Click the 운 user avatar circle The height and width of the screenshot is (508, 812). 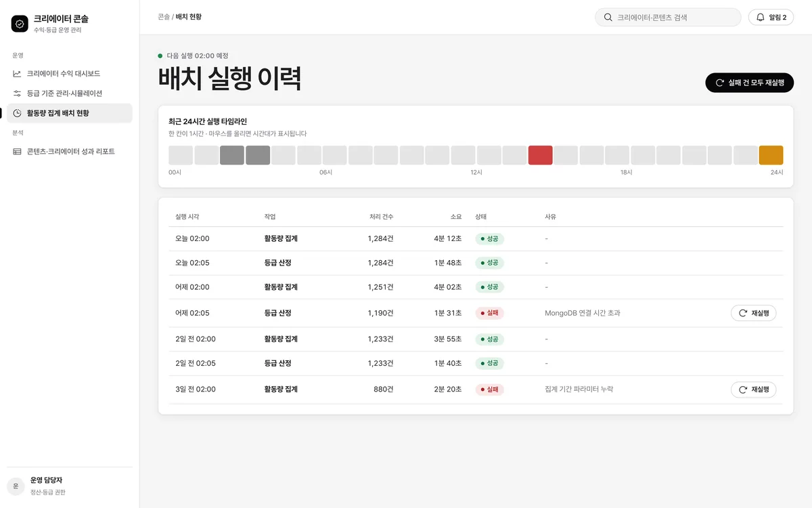16,486
